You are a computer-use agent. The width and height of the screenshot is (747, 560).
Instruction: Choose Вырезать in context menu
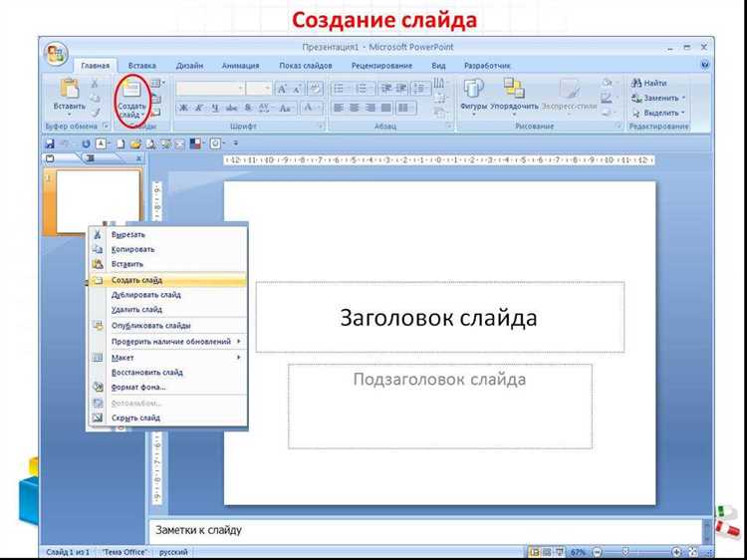pos(168,234)
